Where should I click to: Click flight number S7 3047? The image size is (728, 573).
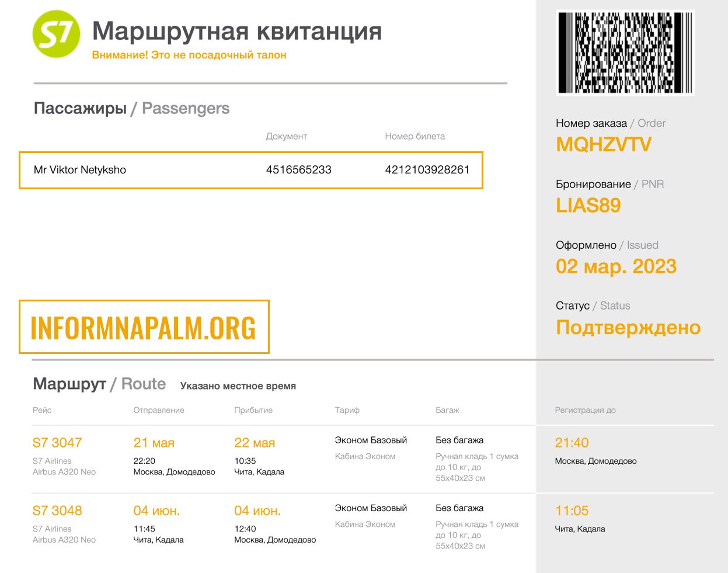click(57, 443)
